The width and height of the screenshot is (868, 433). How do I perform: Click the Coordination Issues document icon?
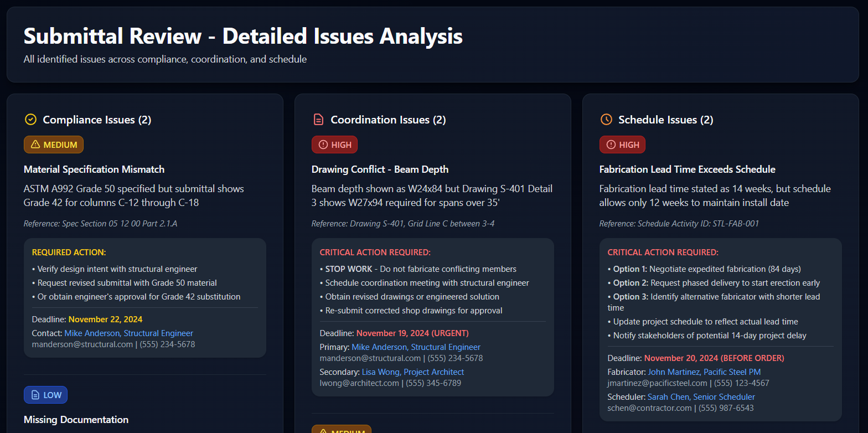318,120
